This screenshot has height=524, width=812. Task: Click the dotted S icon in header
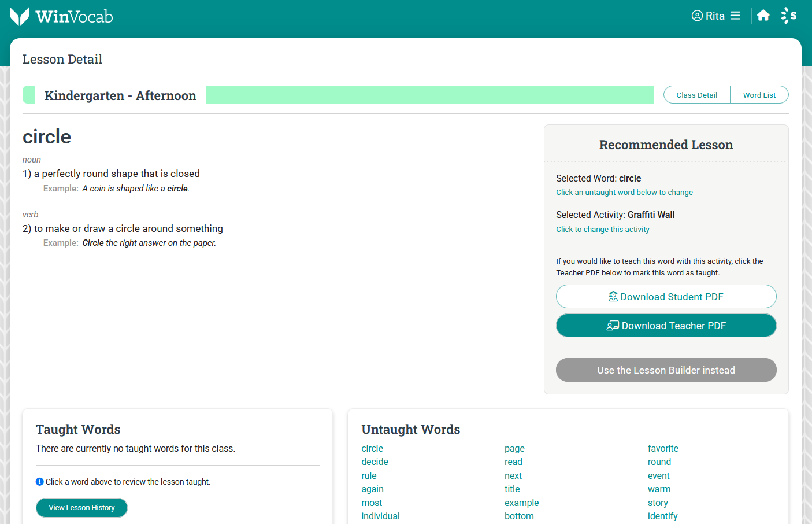788,16
